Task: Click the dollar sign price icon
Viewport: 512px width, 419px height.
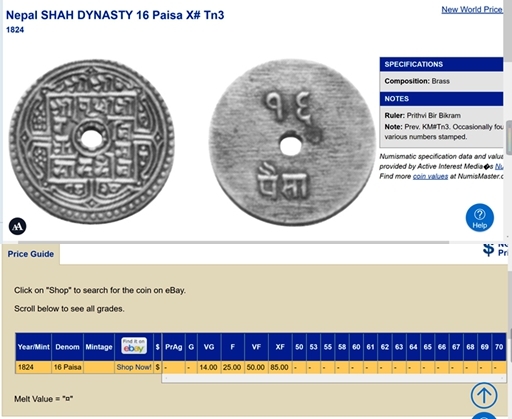Action: pos(488,249)
